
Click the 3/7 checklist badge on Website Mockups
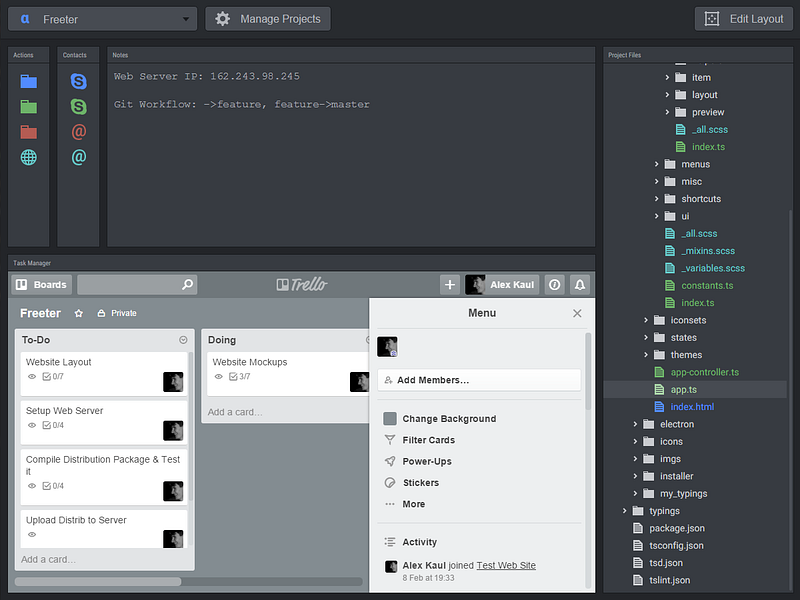(240, 377)
